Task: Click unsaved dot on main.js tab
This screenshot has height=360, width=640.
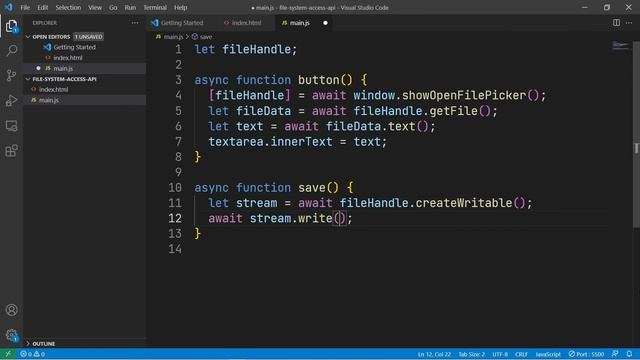Action: coord(325,23)
